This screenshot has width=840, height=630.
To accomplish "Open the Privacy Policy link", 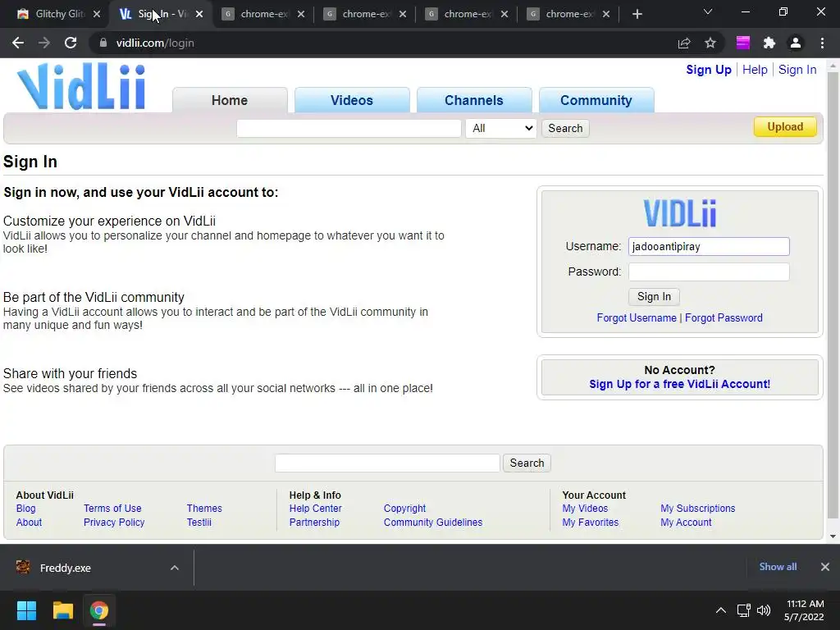I will 114,523.
